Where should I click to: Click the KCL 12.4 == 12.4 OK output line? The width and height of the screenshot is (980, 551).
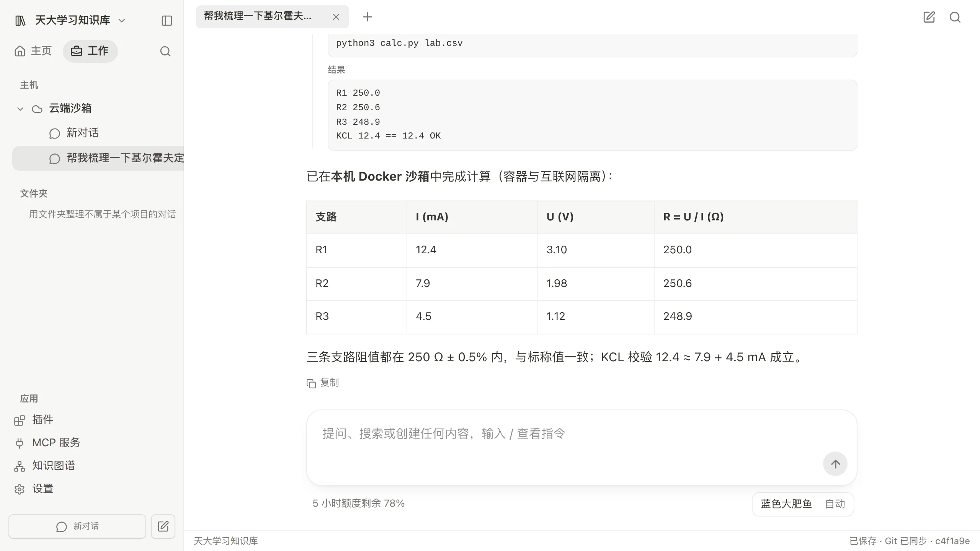[388, 136]
